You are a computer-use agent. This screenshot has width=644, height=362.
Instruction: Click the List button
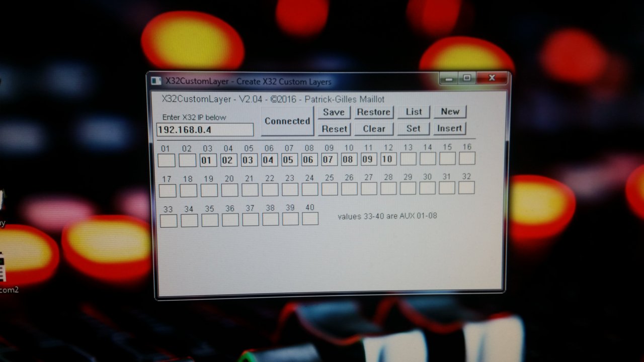(x=414, y=112)
